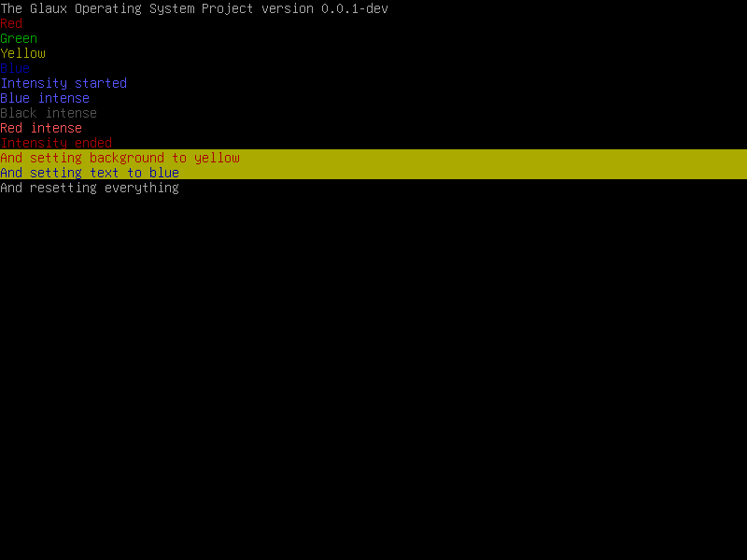Click the green 'Green' text line

19,38
